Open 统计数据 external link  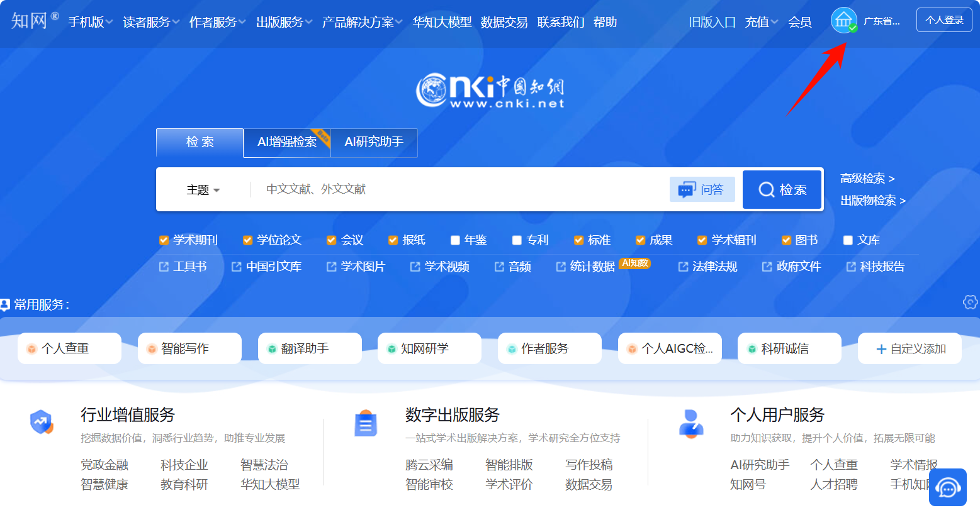[585, 267]
